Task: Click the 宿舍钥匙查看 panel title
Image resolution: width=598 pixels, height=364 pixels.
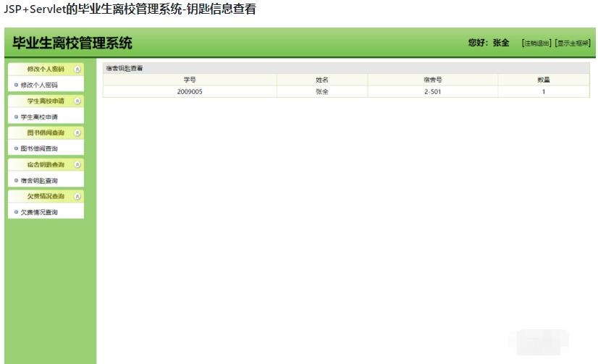Action: (x=125, y=68)
